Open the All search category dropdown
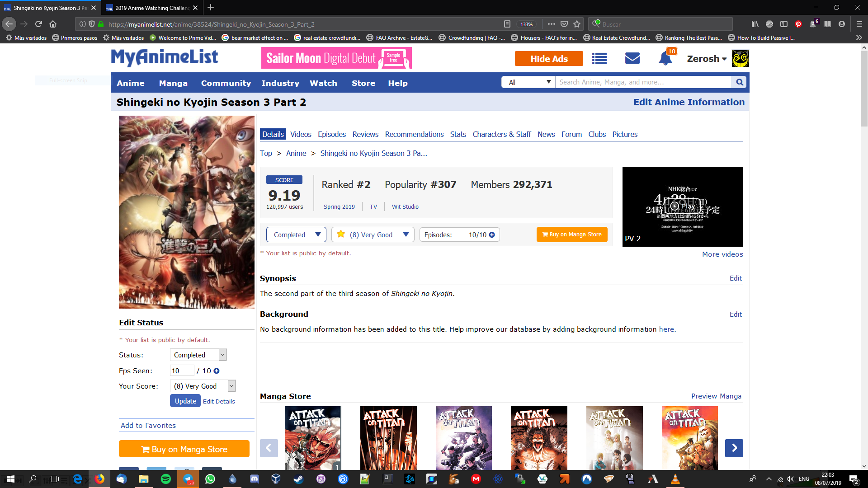This screenshot has height=488, width=868. tap(528, 82)
